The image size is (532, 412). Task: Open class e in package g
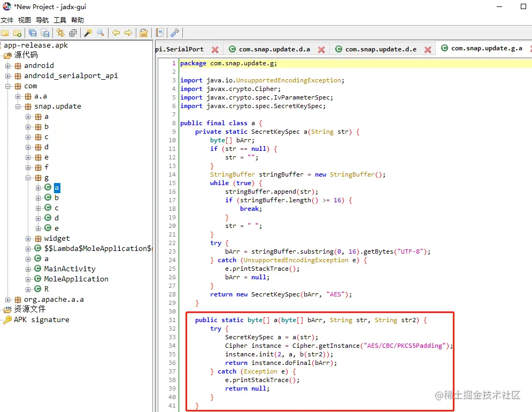coord(57,228)
